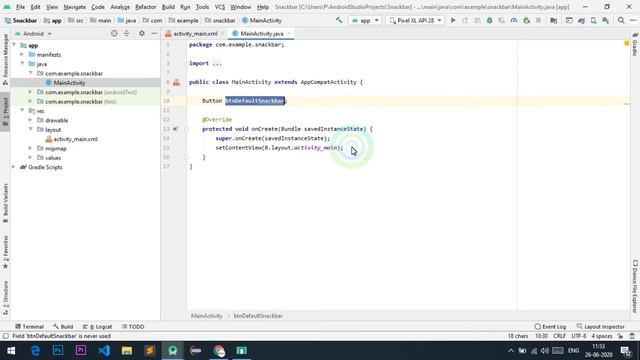Open the Pixel XL API 28 device dropdown
Image resolution: width=640 pixels, height=360 pixels.
click(x=415, y=20)
